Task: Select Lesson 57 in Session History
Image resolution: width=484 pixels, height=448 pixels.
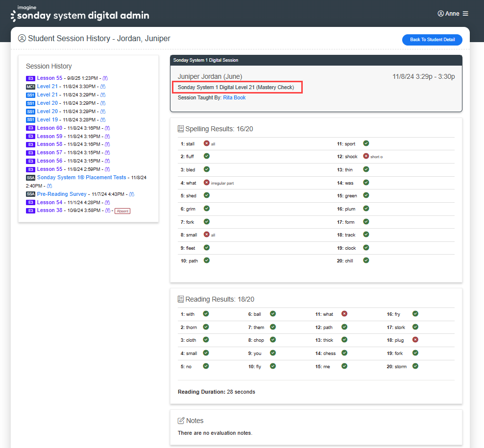Action: click(x=49, y=153)
